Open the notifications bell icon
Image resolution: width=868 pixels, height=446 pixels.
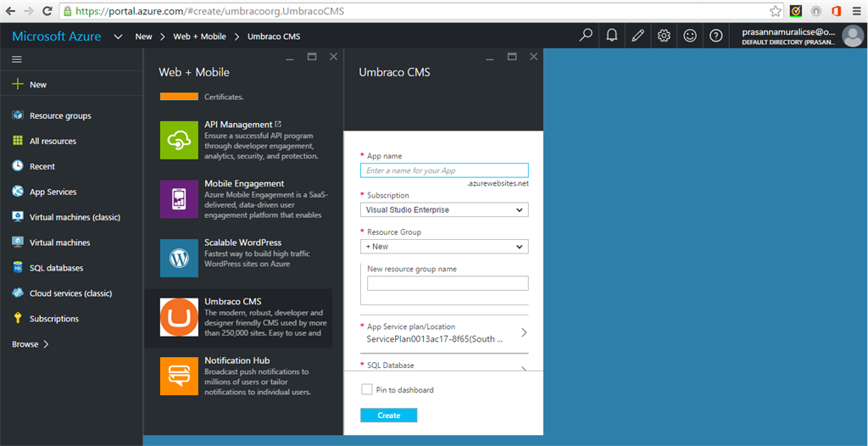pos(612,36)
